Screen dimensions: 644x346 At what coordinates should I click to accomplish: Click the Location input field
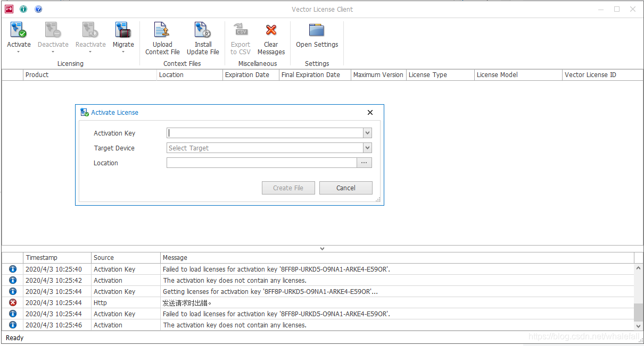261,163
